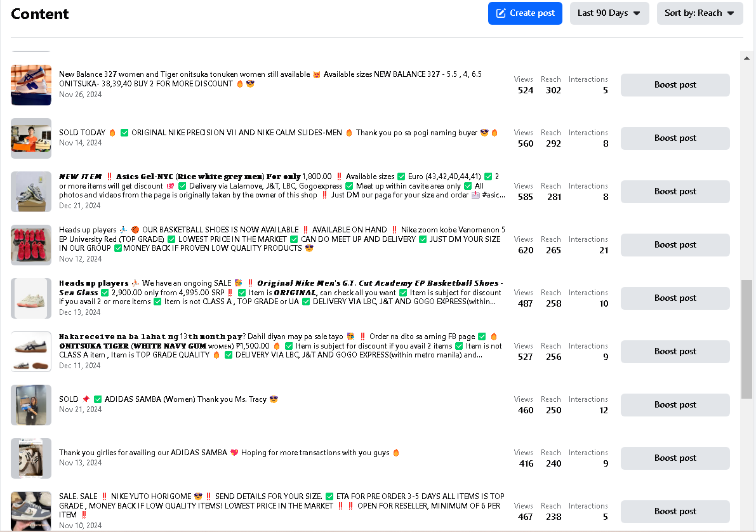Open the Nike Precision VII sold thumbnail
The image size is (756, 532).
pos(31,138)
